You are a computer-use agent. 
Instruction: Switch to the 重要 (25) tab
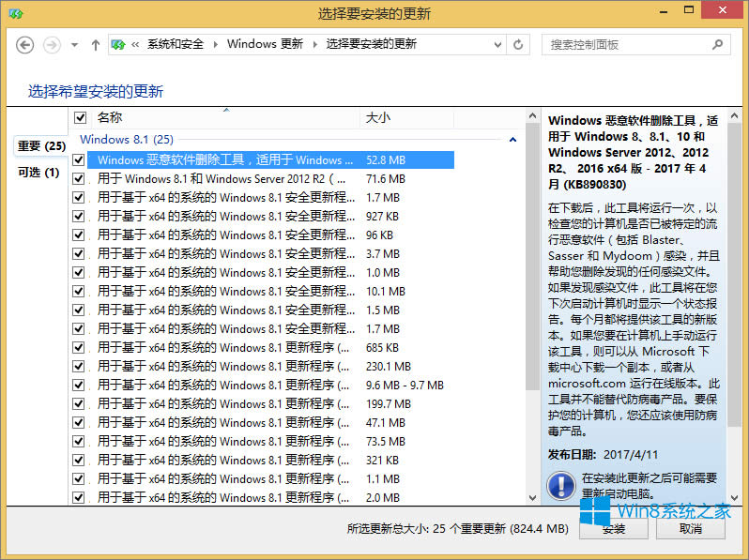coord(41,146)
